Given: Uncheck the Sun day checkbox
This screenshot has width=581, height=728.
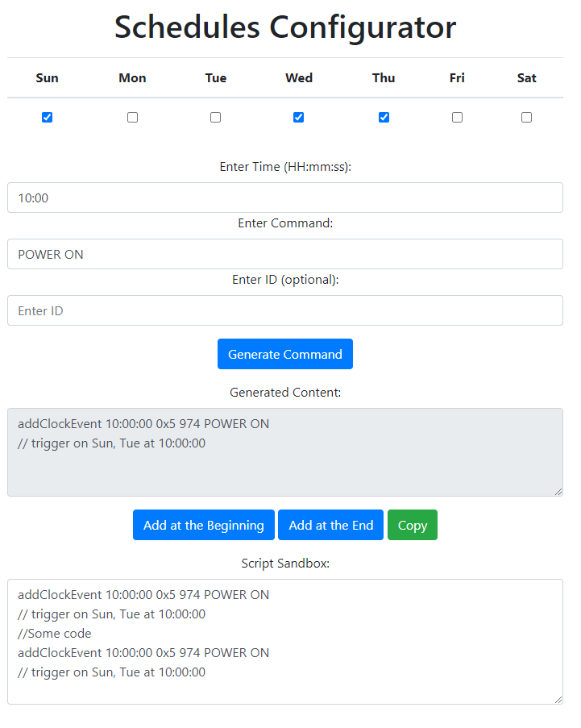Looking at the screenshot, I should [x=47, y=117].
